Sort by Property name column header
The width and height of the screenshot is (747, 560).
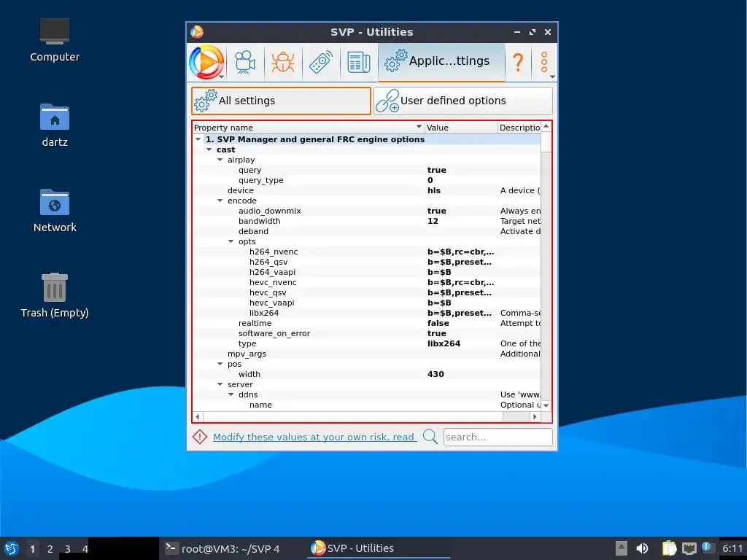309,127
